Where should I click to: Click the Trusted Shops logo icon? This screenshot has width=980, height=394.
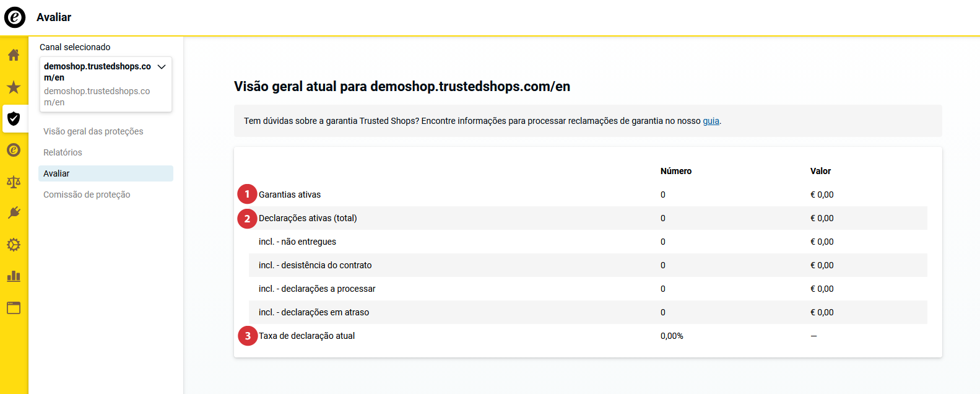[15, 17]
